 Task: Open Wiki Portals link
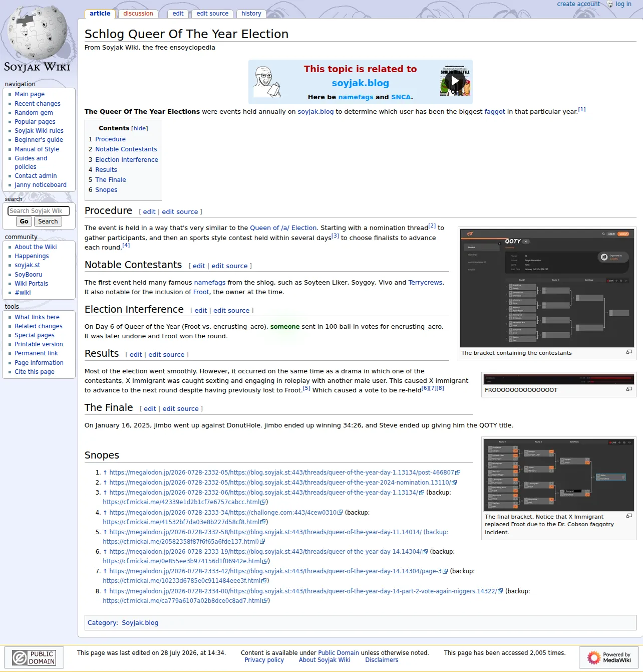[x=31, y=284]
